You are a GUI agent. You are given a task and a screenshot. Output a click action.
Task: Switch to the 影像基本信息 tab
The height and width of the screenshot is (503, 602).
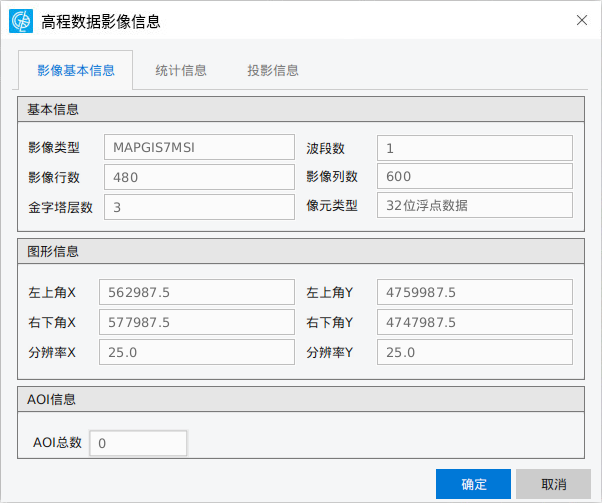pos(75,70)
